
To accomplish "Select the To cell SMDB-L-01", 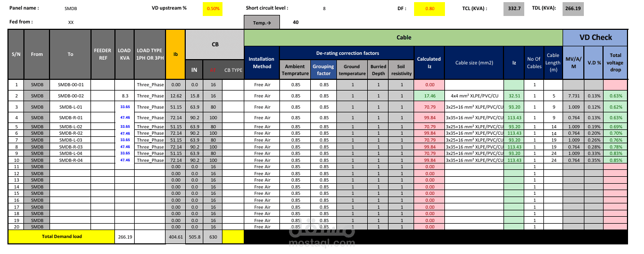I will tap(70, 107).
